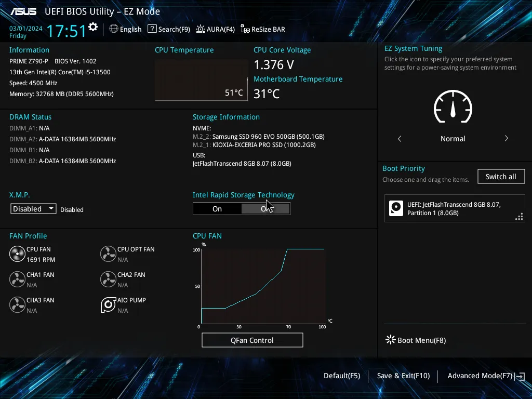This screenshot has height=399, width=532.
Task: Click the CPU Temperature graph
Action: point(201,81)
